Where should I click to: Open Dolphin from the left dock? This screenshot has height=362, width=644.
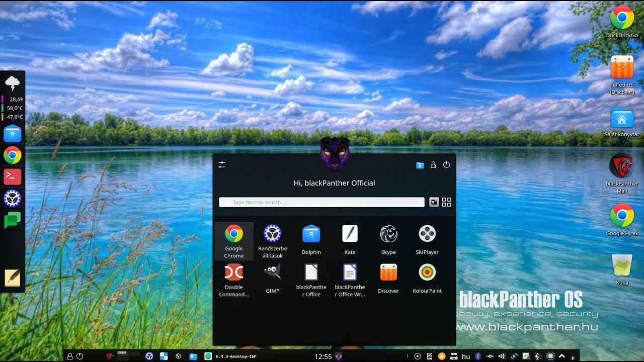13,133
